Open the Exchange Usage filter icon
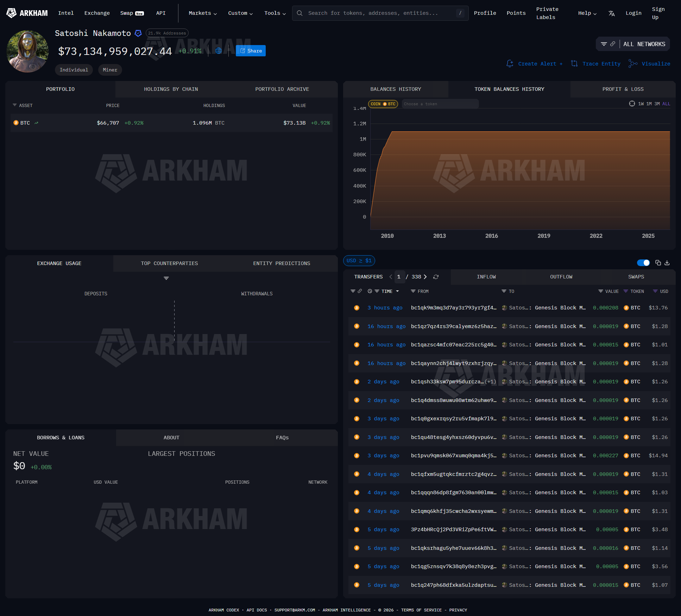Image resolution: width=681 pixels, height=616 pixels. click(x=166, y=278)
